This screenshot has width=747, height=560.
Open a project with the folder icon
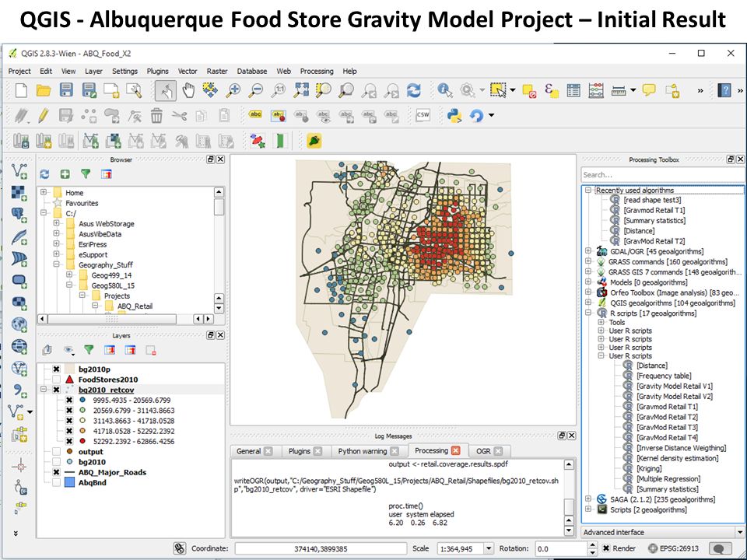click(x=44, y=90)
